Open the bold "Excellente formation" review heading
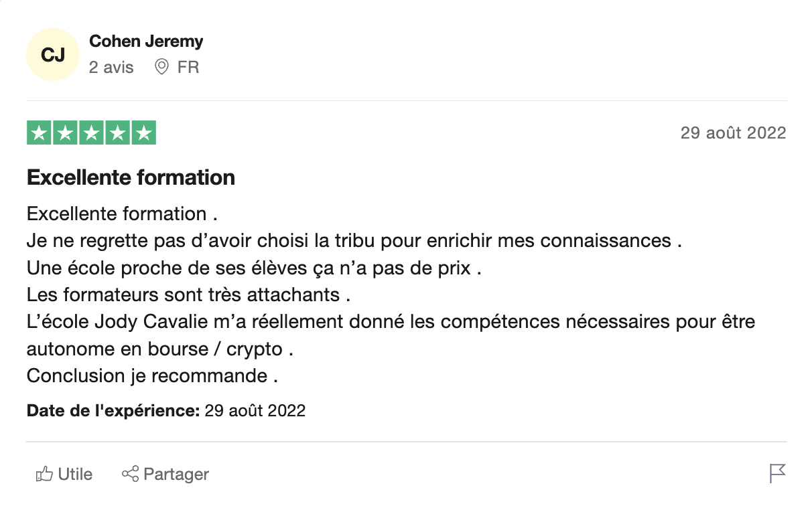Image resolution: width=812 pixels, height=506 pixels. (x=131, y=177)
